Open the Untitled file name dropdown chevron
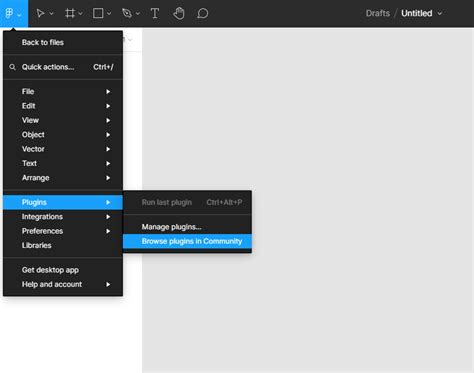Viewport: 474px width, 373px height. [440, 13]
